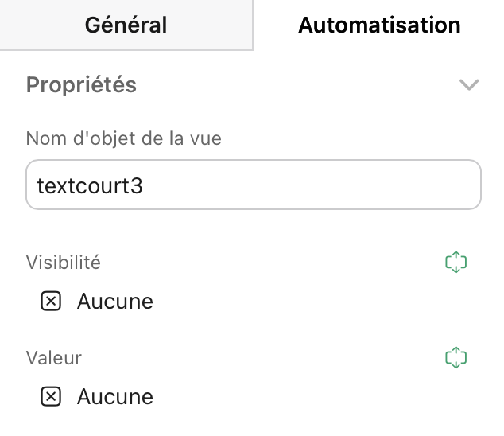The image size is (504, 436).
Task: Switch to the Général tab
Action: 126,25
